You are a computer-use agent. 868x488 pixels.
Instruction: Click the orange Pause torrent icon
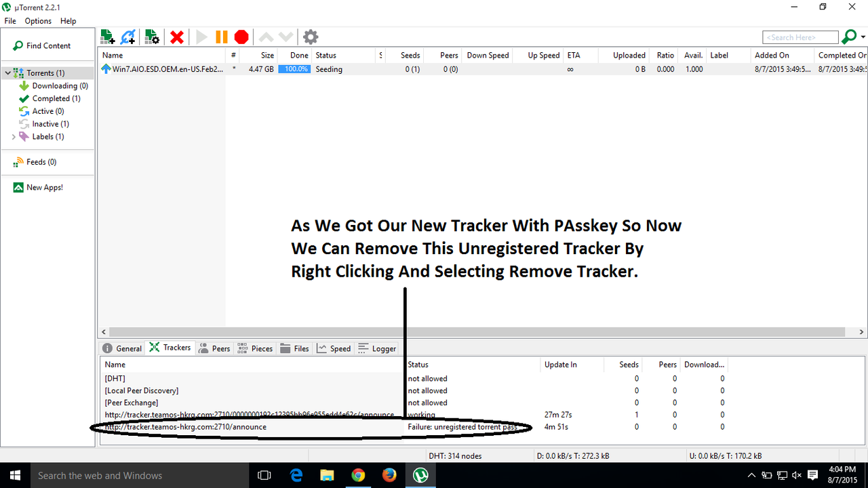click(x=222, y=37)
